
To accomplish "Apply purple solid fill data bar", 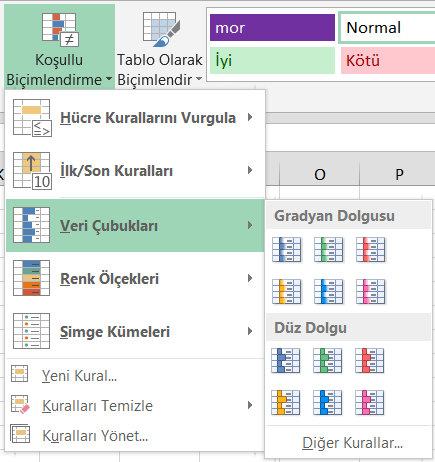I will 370,403.
